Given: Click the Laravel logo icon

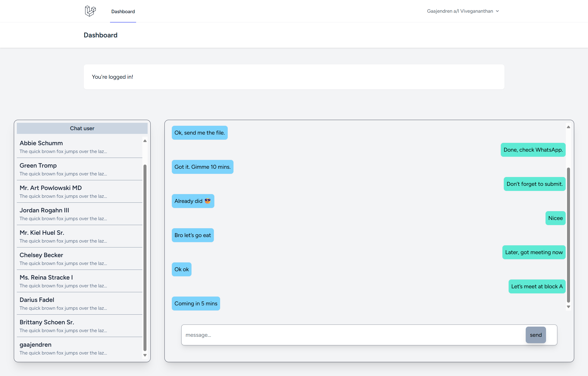Looking at the screenshot, I should 90,11.
